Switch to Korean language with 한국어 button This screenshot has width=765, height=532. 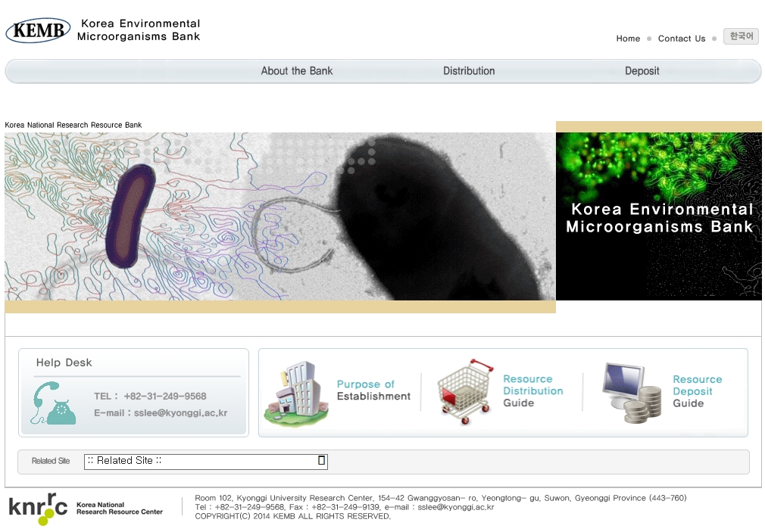click(741, 36)
